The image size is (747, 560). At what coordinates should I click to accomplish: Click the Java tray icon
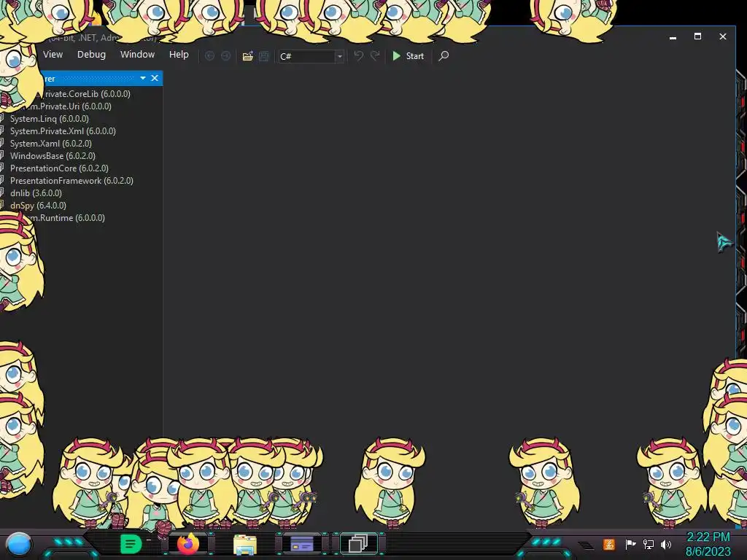(609, 544)
